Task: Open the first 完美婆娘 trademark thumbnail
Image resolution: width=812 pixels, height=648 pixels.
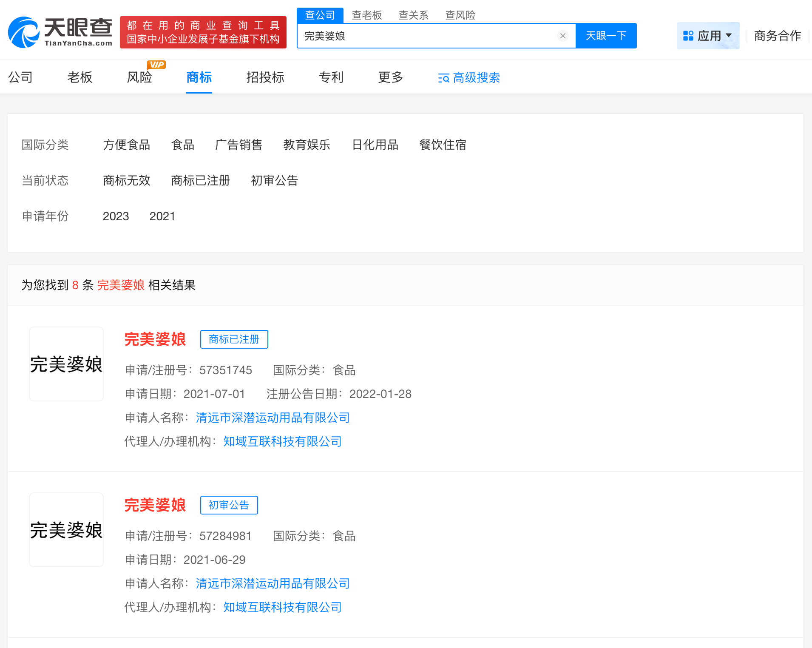Action: (x=66, y=364)
